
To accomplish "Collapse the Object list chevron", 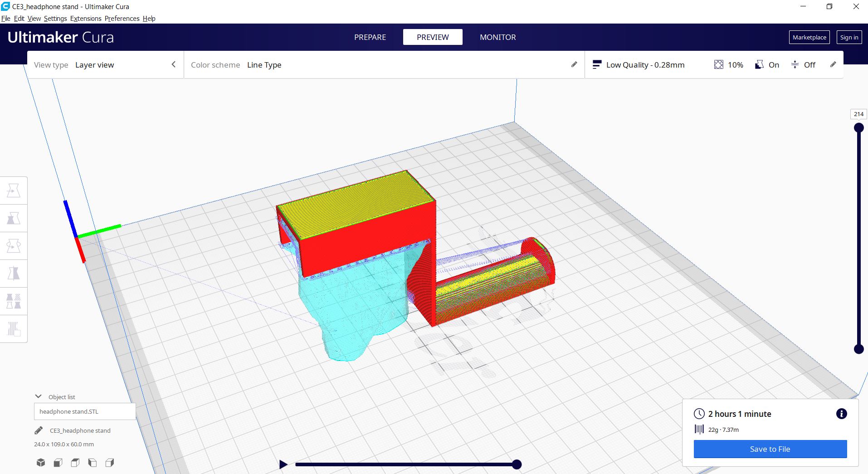I will pyautogui.click(x=39, y=396).
